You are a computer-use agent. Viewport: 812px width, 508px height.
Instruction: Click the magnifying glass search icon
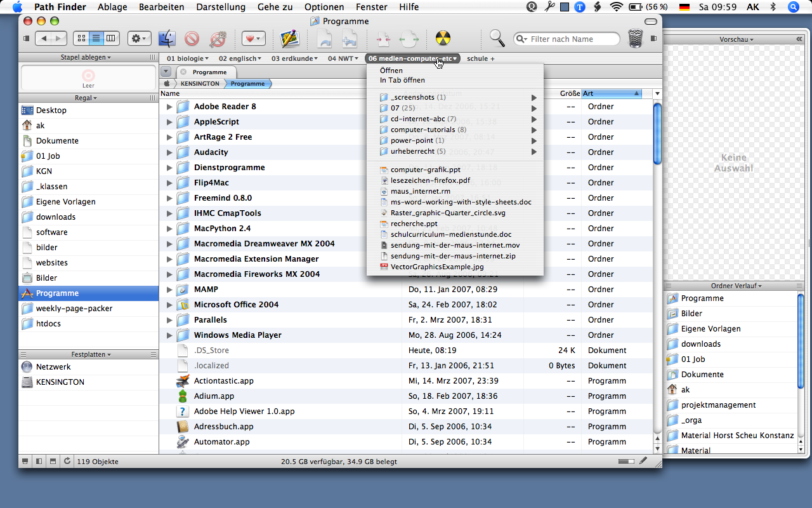click(497, 39)
